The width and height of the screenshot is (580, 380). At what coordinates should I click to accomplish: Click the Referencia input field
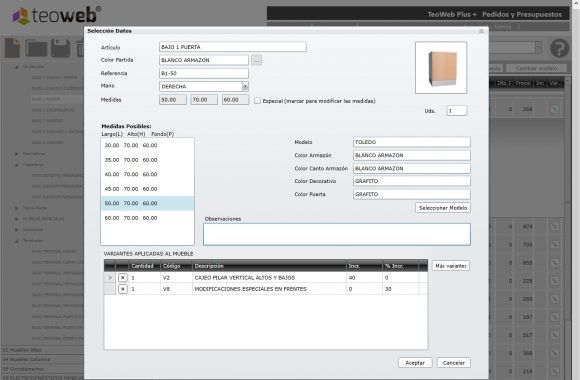point(204,73)
